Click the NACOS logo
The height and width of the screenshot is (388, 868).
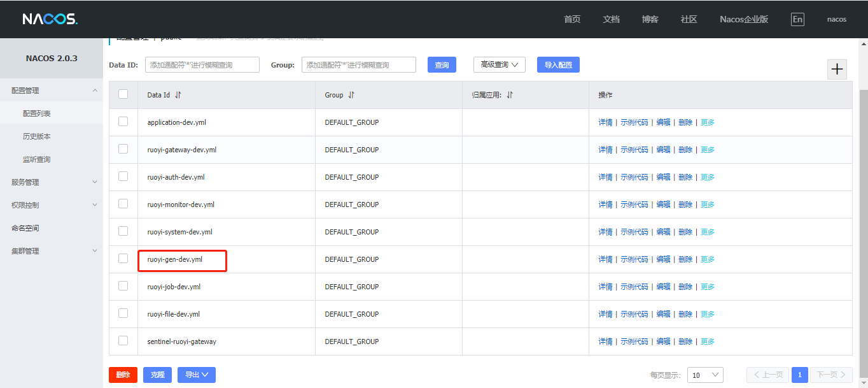(x=50, y=19)
